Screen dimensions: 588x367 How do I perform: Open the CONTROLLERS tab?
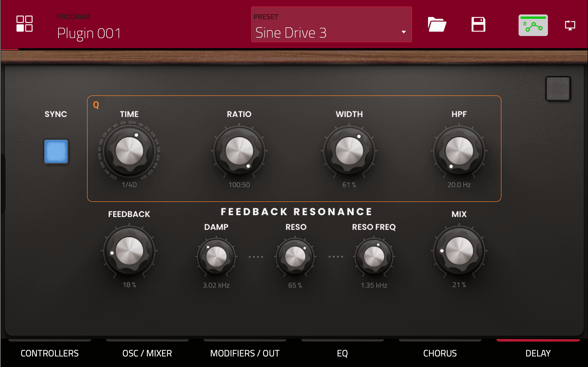pos(49,353)
